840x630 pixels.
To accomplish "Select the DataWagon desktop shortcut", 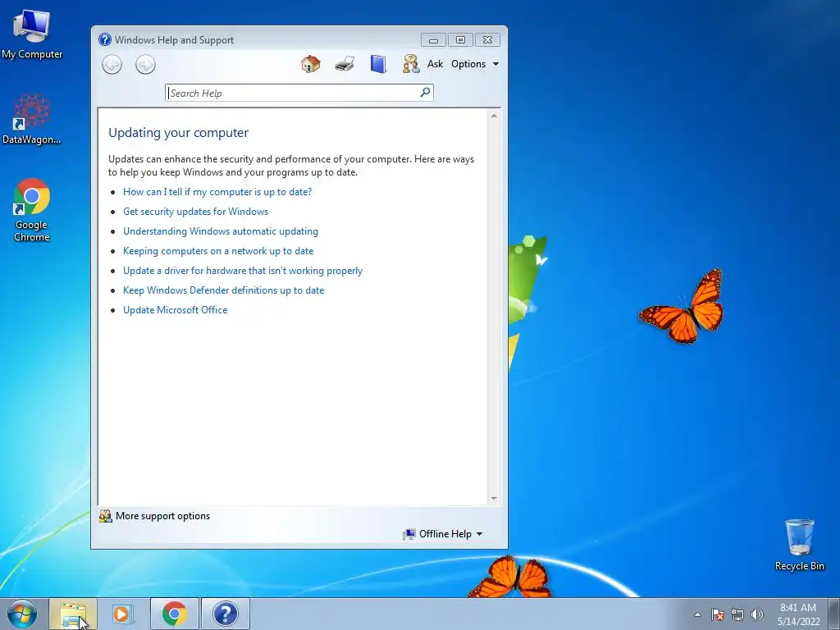I will pos(32,119).
